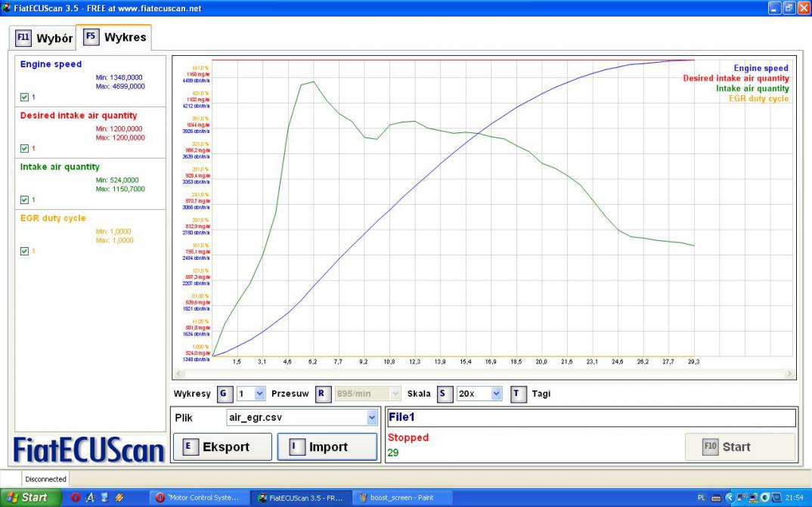The width and height of the screenshot is (812, 507).
Task: Click the Intake air quantity legend label on chart
Action: click(x=752, y=88)
